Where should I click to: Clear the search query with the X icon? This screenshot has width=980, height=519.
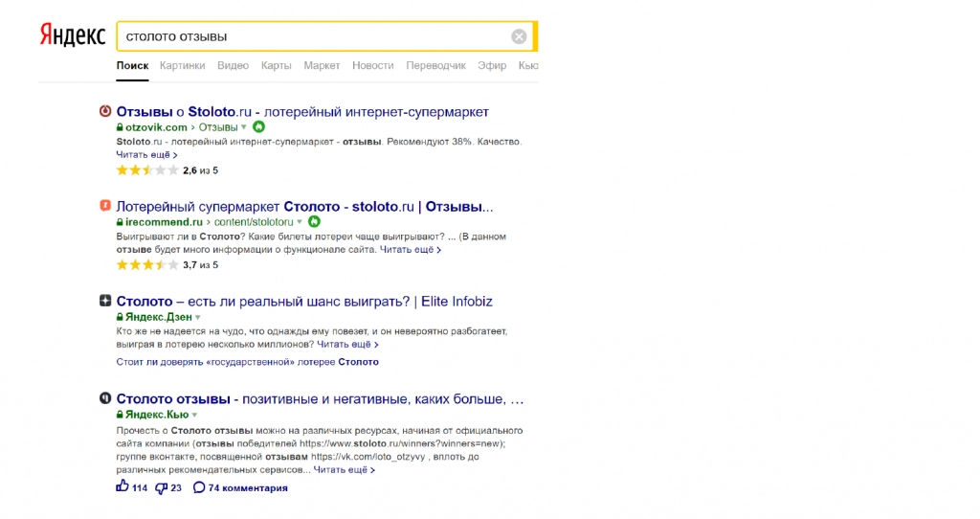point(519,37)
